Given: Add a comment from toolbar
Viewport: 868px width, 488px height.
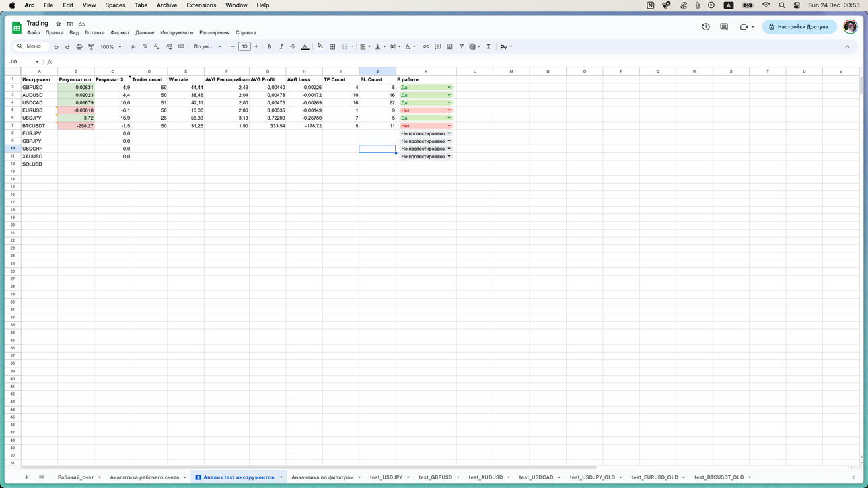Looking at the screenshot, I should point(438,47).
